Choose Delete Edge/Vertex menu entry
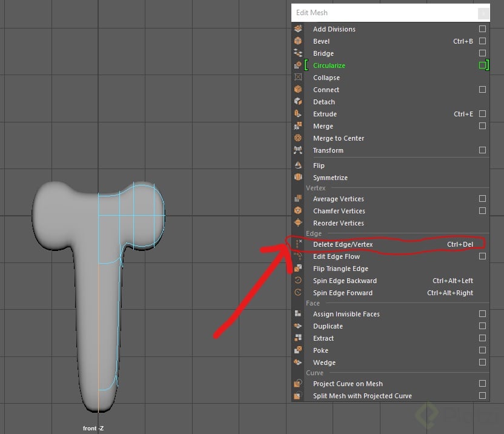 click(391, 244)
